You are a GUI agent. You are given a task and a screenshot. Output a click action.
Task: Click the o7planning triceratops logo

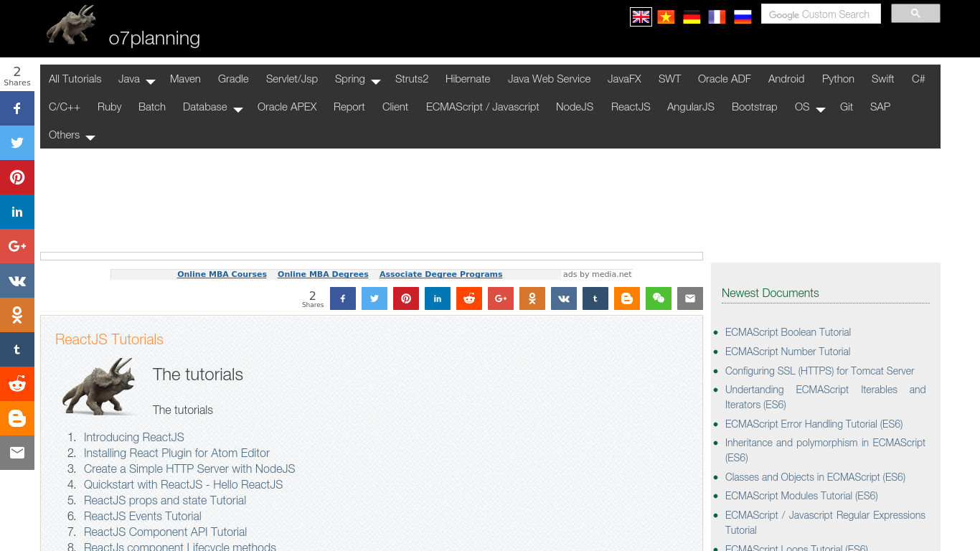(70, 25)
